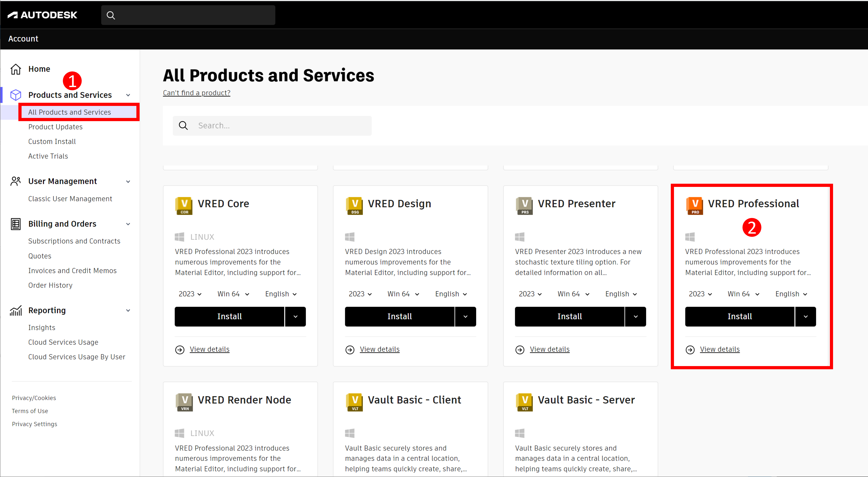Click the Billing and Orders list icon

pos(15,224)
